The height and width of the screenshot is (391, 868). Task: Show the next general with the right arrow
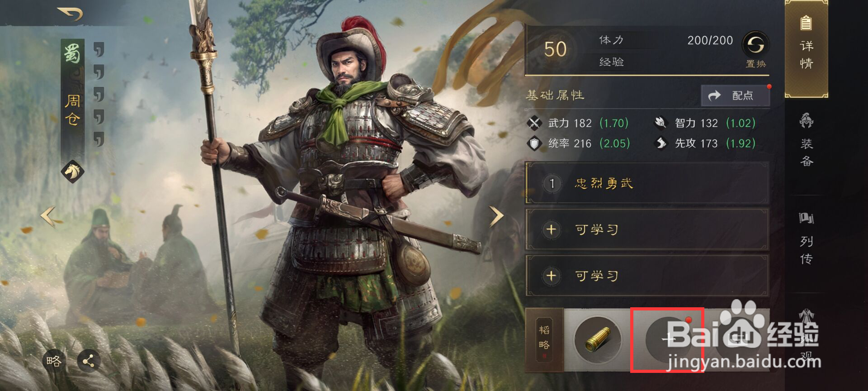(497, 216)
